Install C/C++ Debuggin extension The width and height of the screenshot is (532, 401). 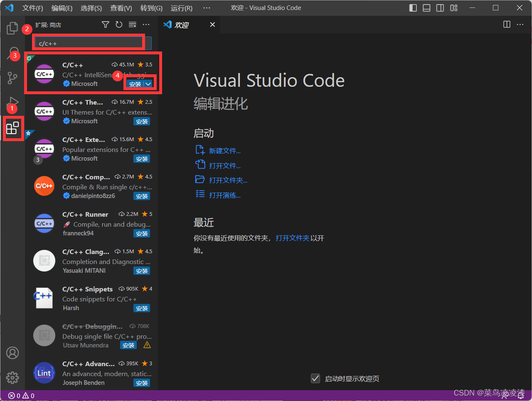click(x=128, y=345)
